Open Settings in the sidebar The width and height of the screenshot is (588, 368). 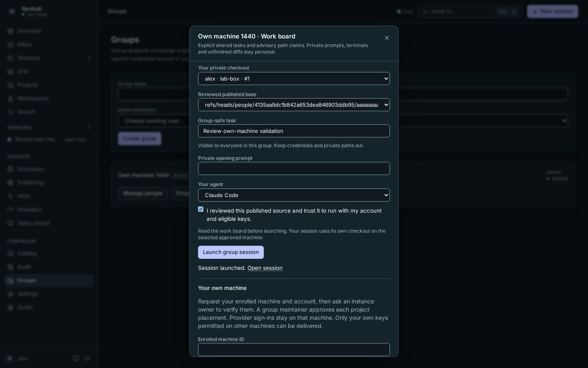49,294
